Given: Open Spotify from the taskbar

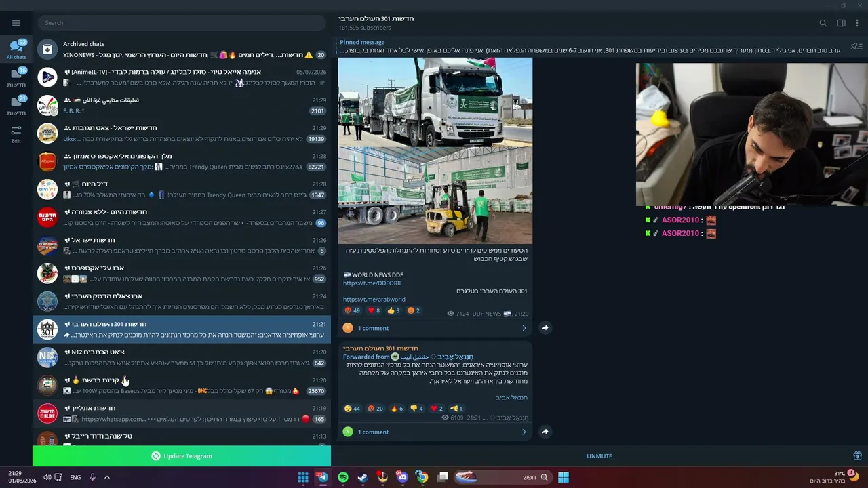Looking at the screenshot, I should (x=343, y=477).
